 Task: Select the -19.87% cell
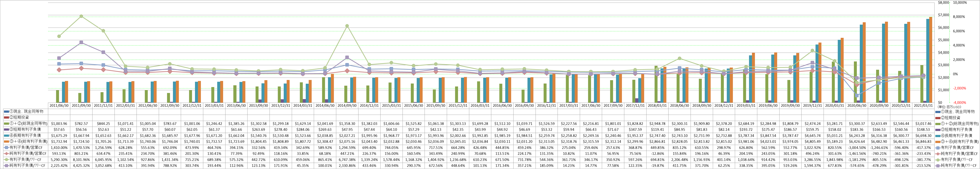tap(657, 166)
